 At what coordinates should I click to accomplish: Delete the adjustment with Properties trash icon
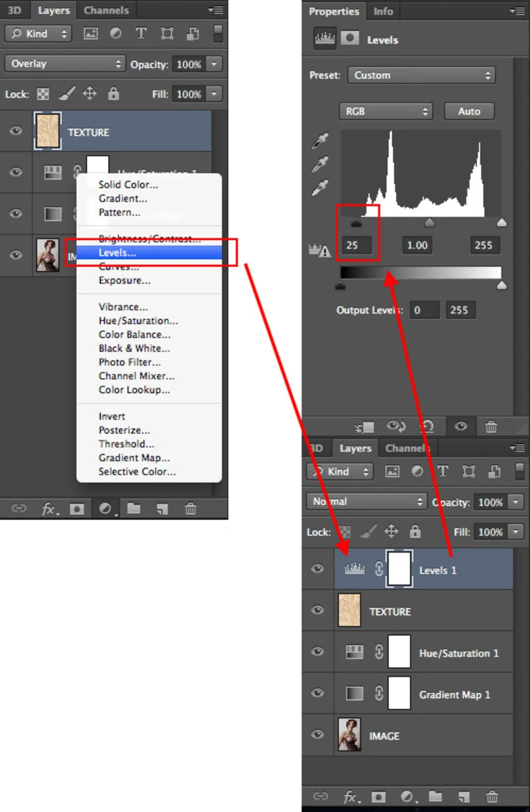[x=491, y=427]
